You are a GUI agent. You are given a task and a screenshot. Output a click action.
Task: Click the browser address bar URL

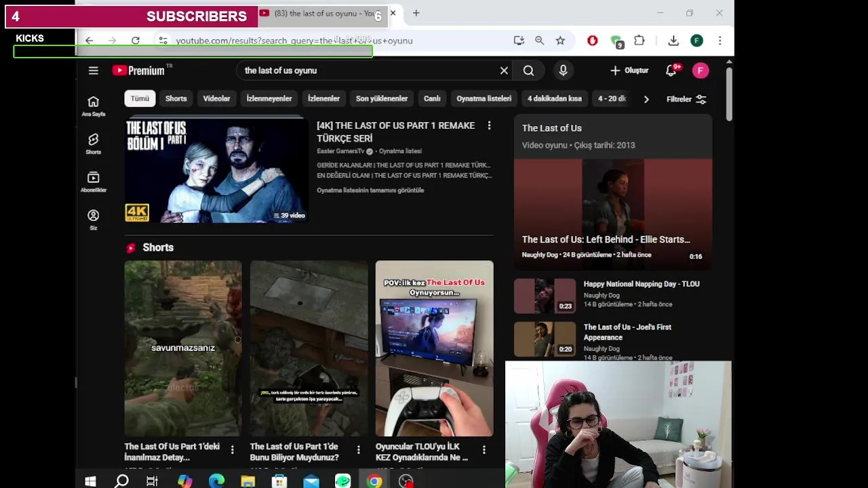[x=294, y=41]
